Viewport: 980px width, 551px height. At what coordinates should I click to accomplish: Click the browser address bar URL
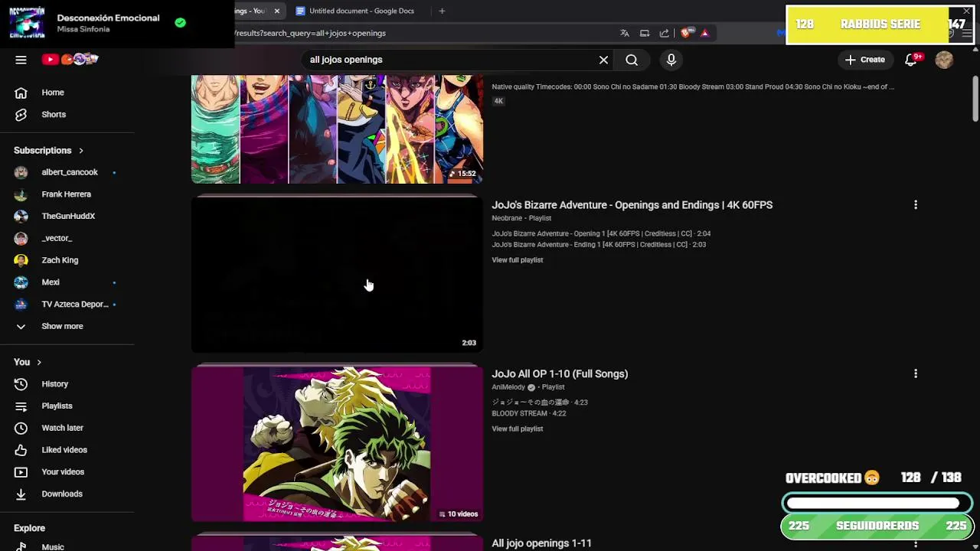[x=310, y=33]
